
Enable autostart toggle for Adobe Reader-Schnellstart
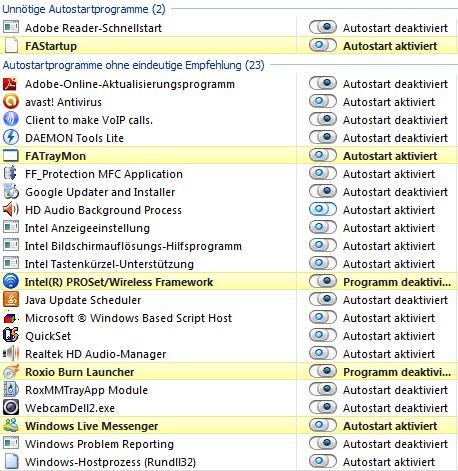coord(323,27)
